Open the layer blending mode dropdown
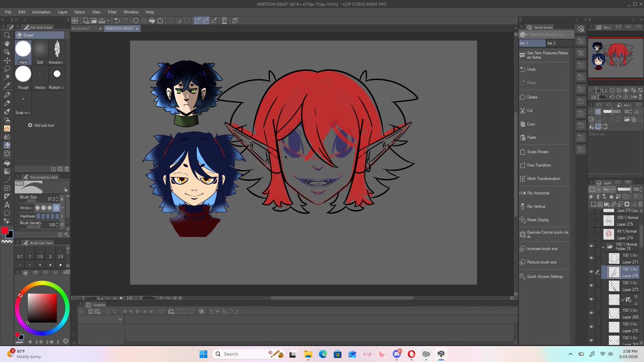This screenshot has height=362, width=644. tap(608, 189)
